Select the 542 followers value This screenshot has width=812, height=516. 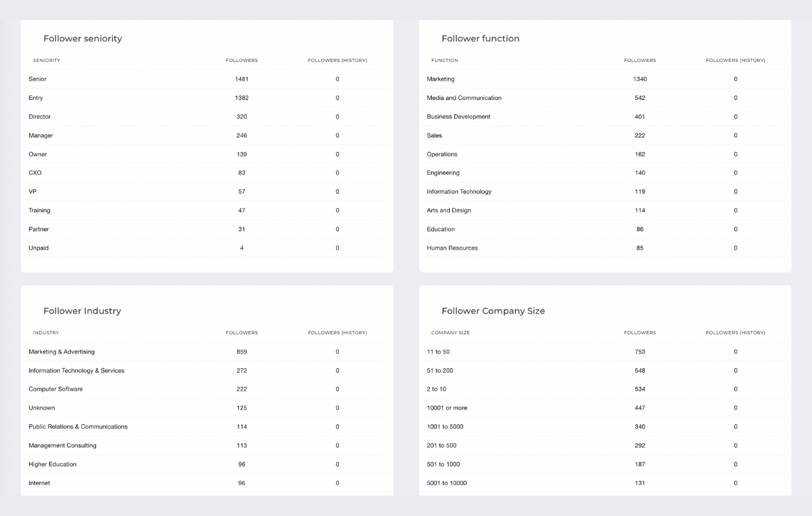click(640, 98)
